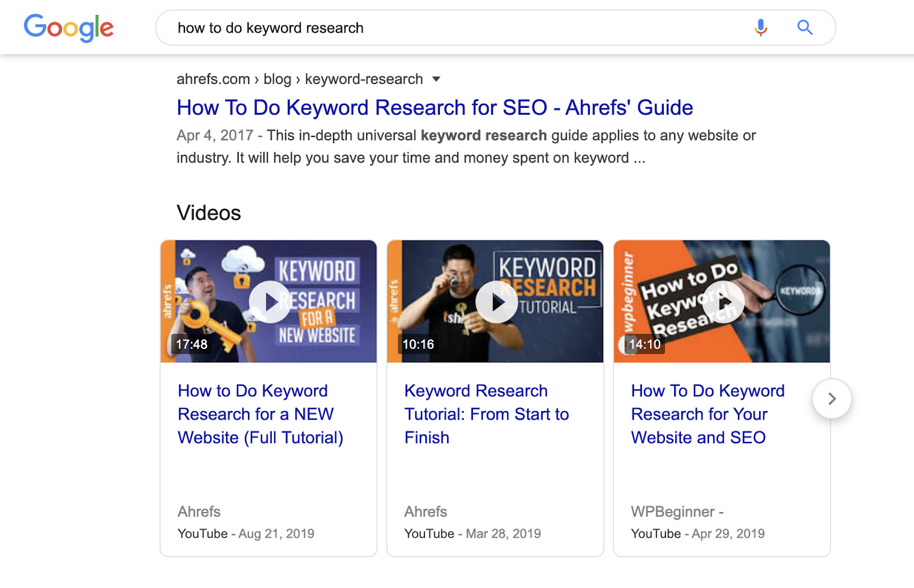
Task: Open "Keyword Research Tutorial: From Start to Finish"
Action: pos(486,414)
